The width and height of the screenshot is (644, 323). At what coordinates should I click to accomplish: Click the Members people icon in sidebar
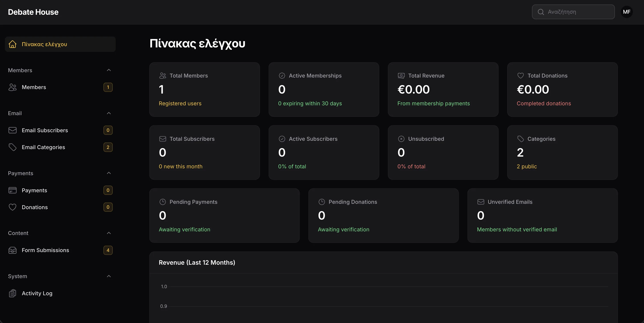pyautogui.click(x=12, y=87)
